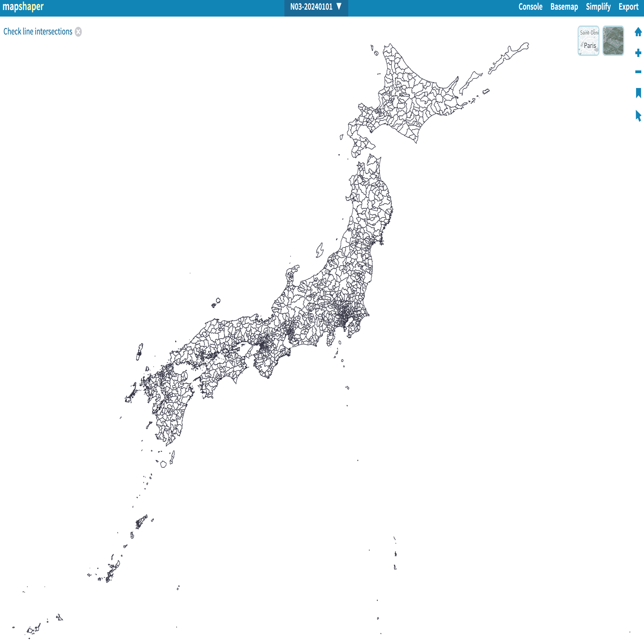Click the Export option
644x644 pixels.
(628, 7)
